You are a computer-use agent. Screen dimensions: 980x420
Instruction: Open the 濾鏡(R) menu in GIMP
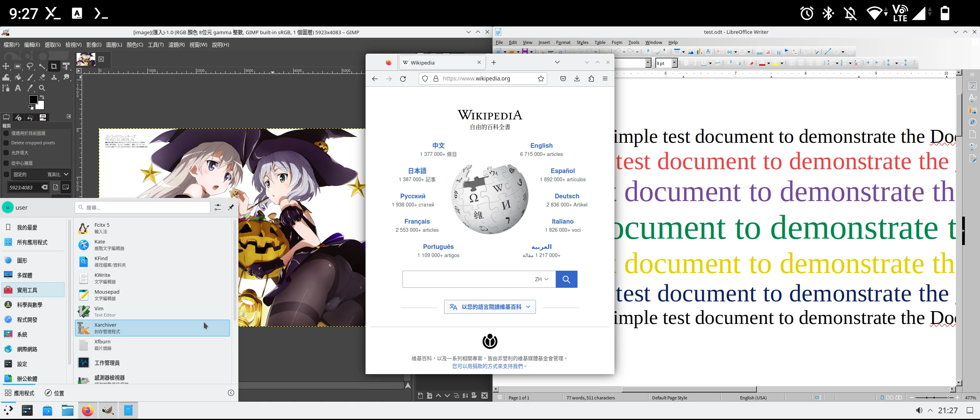pos(176,45)
